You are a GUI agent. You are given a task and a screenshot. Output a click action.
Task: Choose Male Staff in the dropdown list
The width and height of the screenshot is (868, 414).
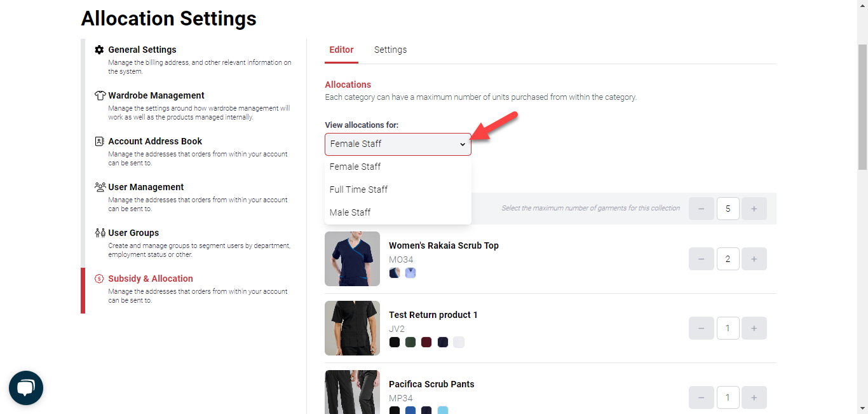[x=350, y=212]
